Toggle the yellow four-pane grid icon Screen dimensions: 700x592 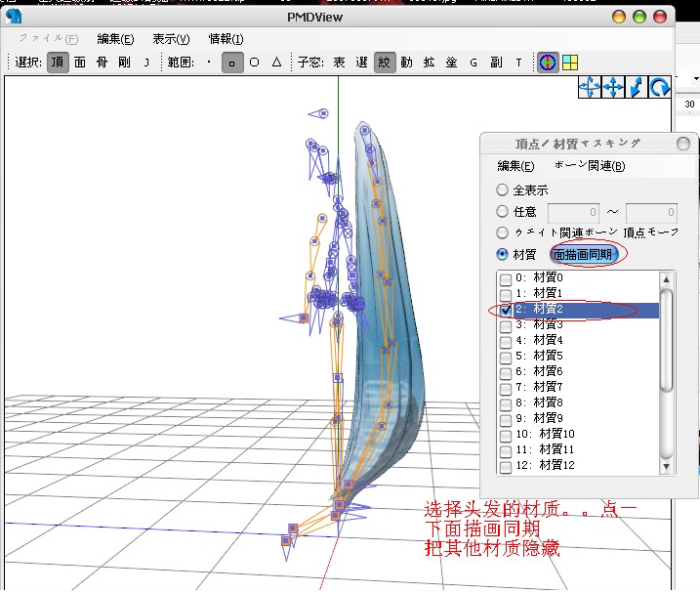[570, 63]
